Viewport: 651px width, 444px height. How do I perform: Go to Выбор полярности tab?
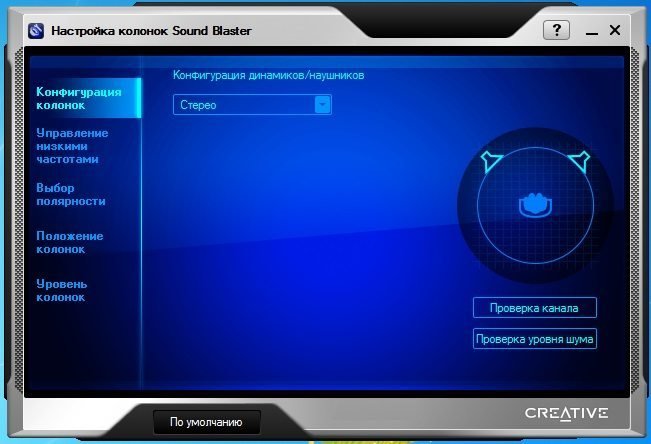(71, 194)
